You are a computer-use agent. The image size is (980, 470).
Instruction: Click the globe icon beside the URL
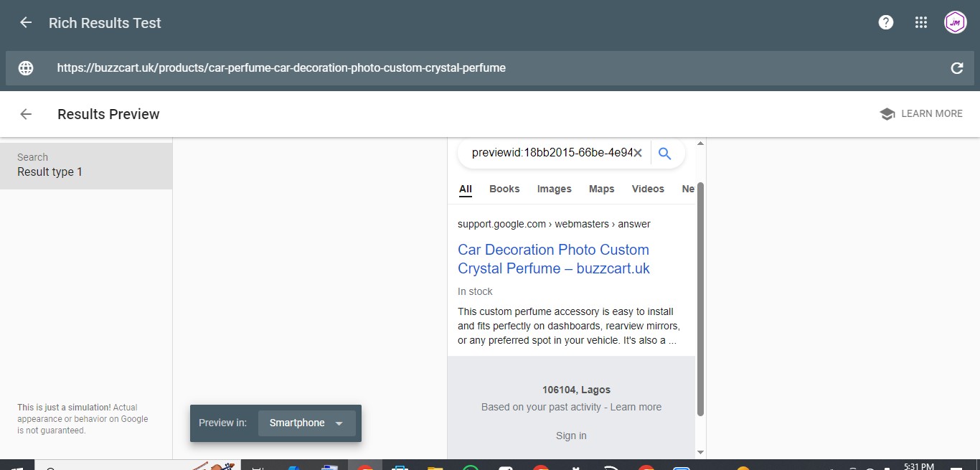[x=26, y=68]
